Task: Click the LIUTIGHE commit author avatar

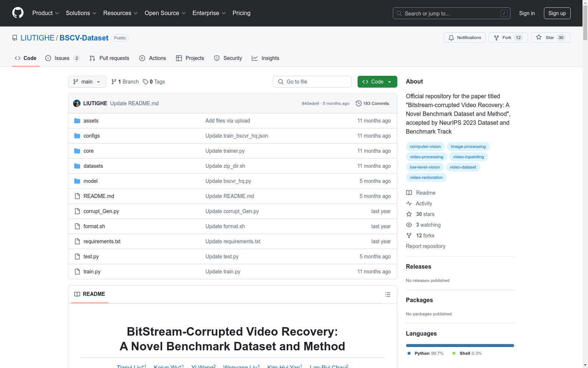Action: coord(77,103)
